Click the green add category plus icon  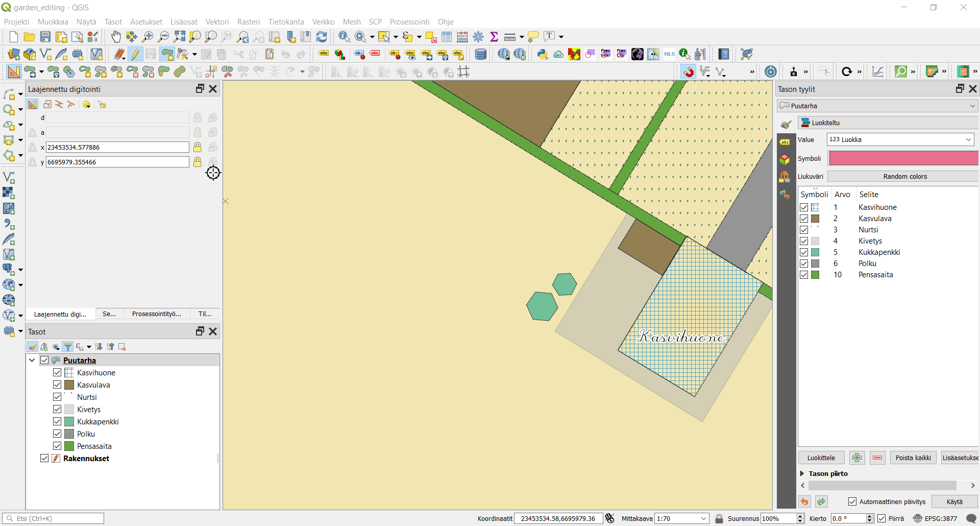[x=857, y=458]
